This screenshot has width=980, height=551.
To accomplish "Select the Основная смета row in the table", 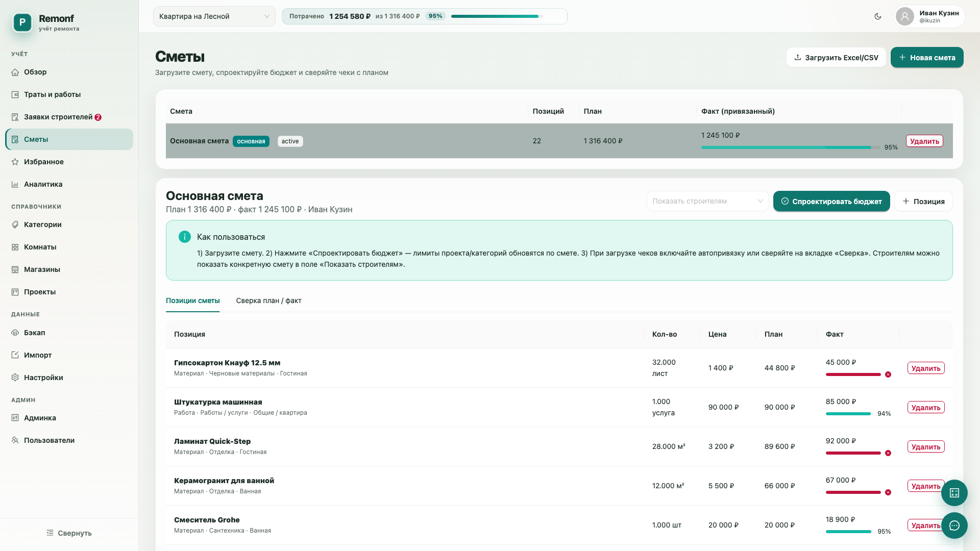I will tap(559, 141).
